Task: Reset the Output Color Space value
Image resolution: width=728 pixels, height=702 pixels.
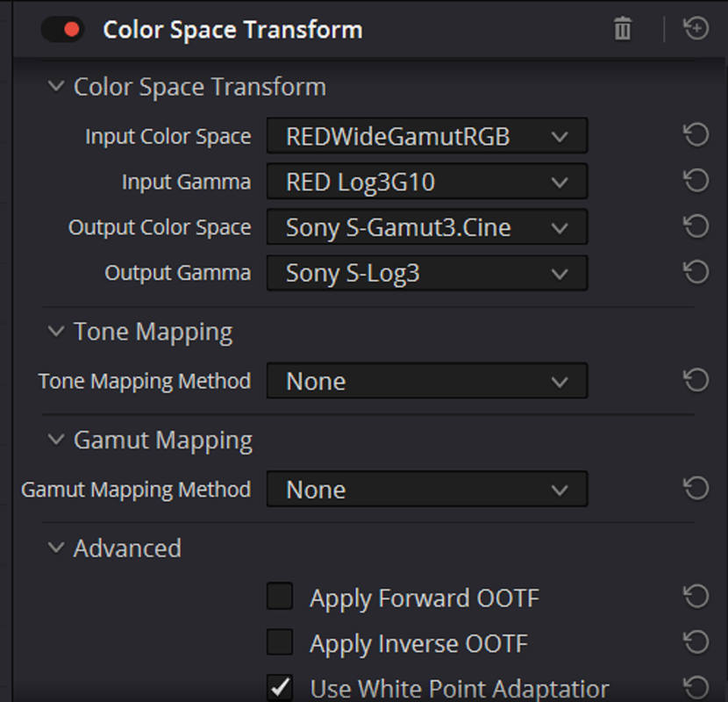Action: point(696,226)
